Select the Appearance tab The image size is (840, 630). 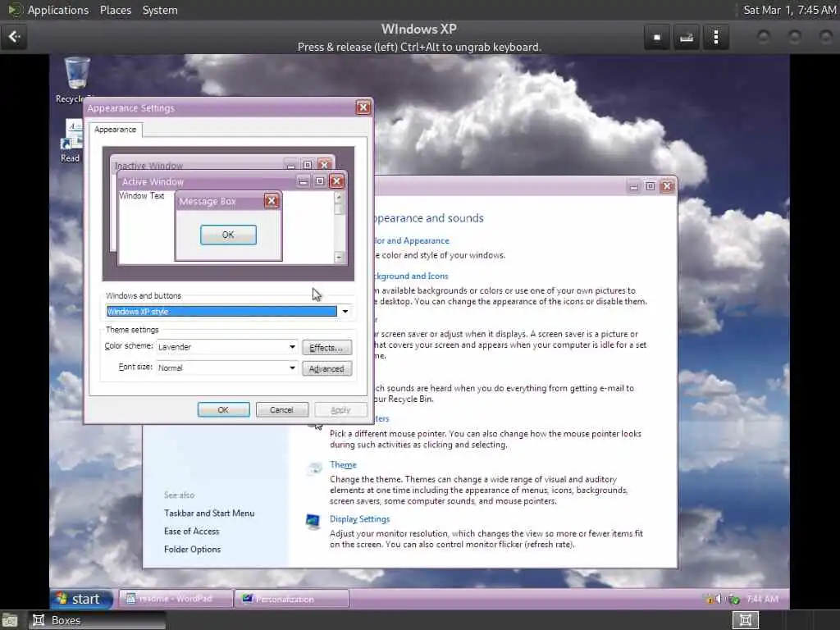pyautogui.click(x=115, y=129)
